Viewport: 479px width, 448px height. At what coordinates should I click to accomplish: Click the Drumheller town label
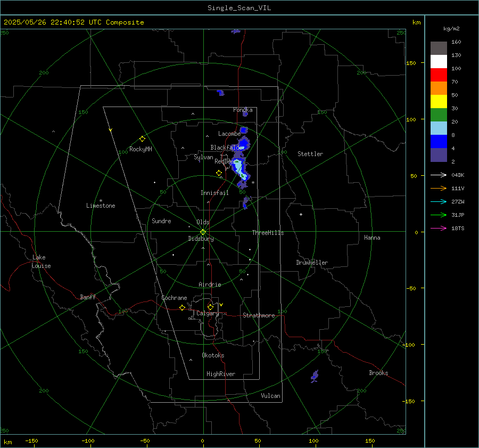(312, 263)
